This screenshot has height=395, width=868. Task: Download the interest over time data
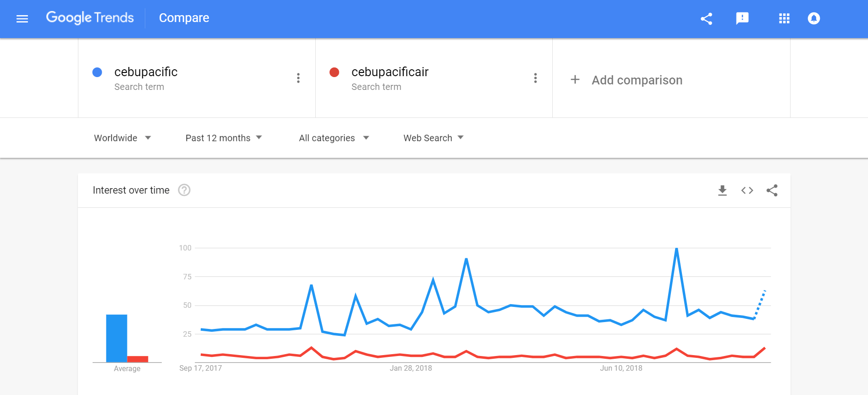(x=722, y=190)
